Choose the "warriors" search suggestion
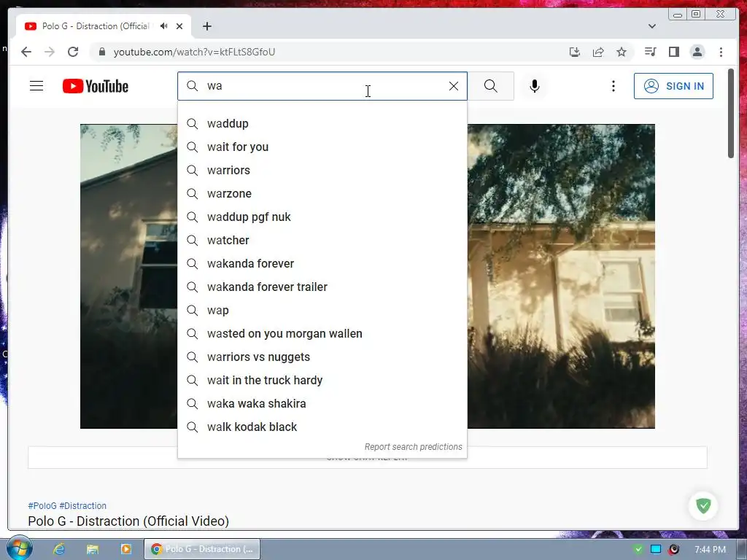Screen dimensions: 747x560 [x=322, y=171]
